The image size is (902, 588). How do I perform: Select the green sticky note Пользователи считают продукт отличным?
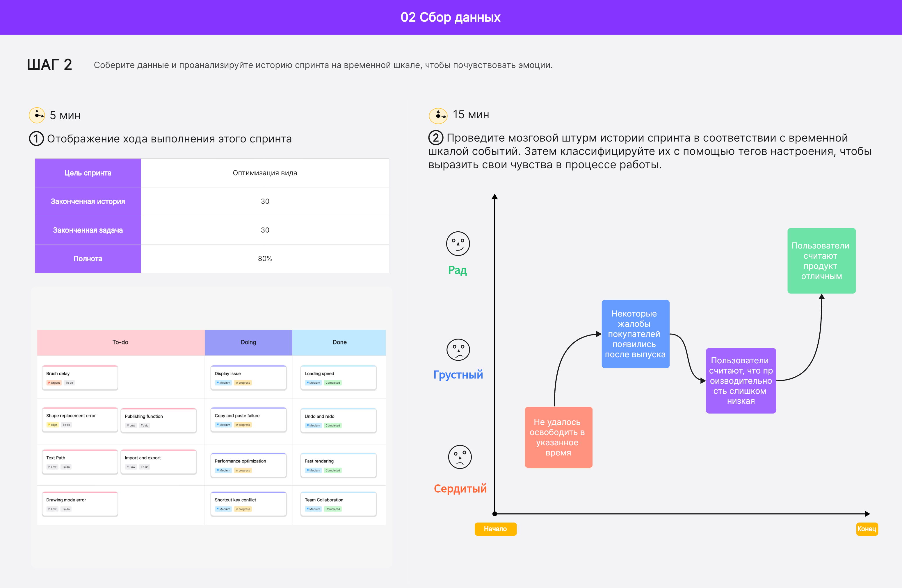[821, 260]
